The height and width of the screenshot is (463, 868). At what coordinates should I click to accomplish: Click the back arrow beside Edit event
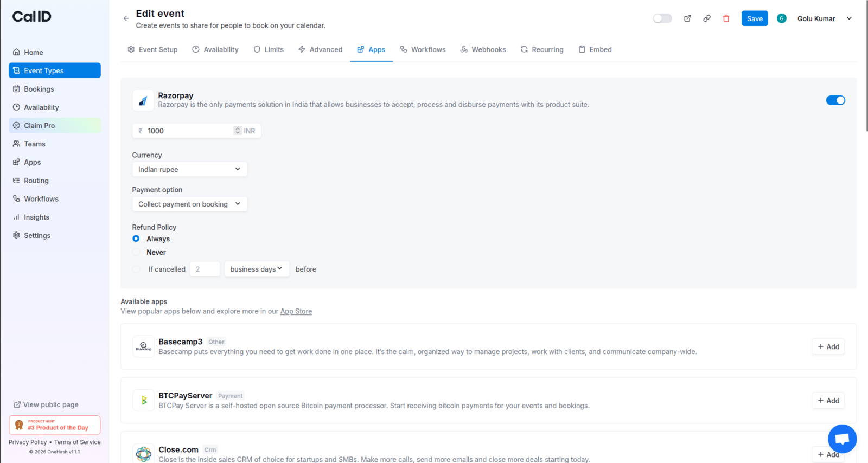pos(126,18)
